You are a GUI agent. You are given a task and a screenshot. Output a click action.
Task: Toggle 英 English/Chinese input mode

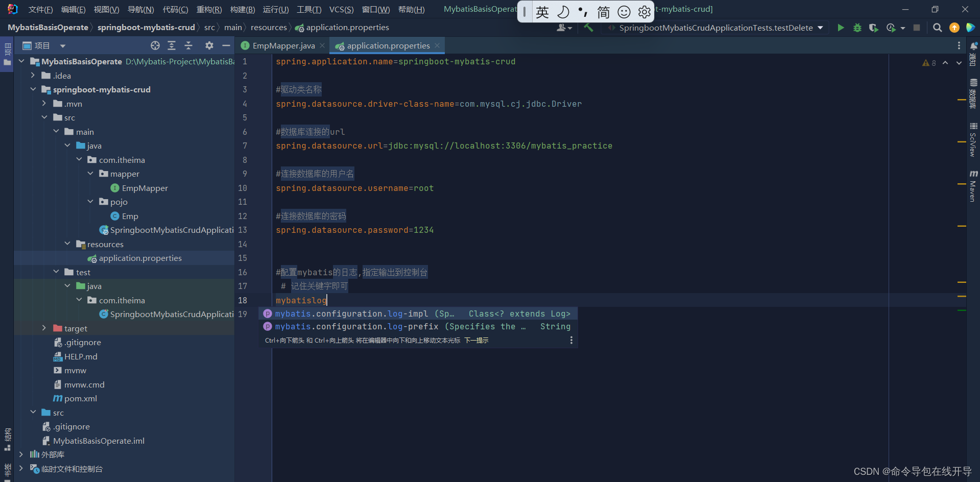pos(542,11)
